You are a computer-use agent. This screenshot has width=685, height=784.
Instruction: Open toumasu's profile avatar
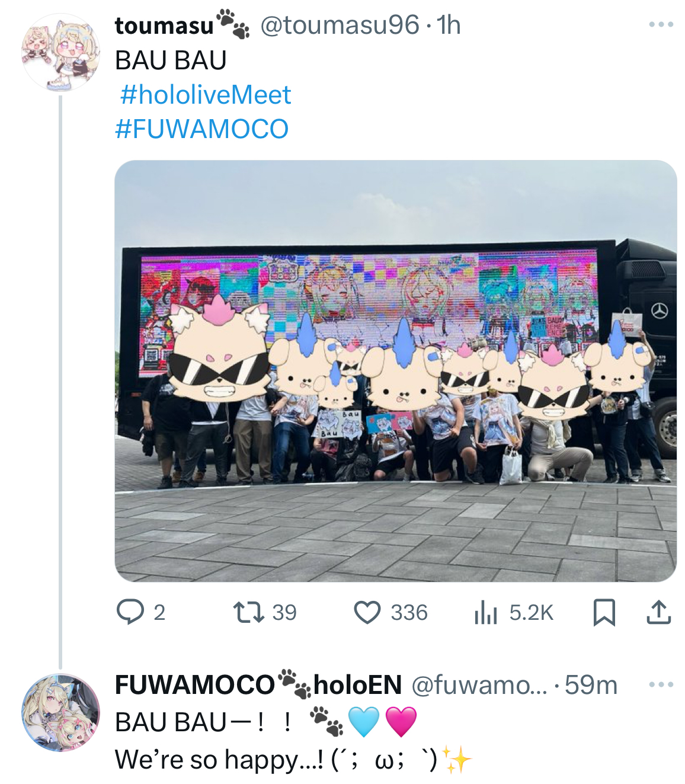pyautogui.click(x=60, y=53)
